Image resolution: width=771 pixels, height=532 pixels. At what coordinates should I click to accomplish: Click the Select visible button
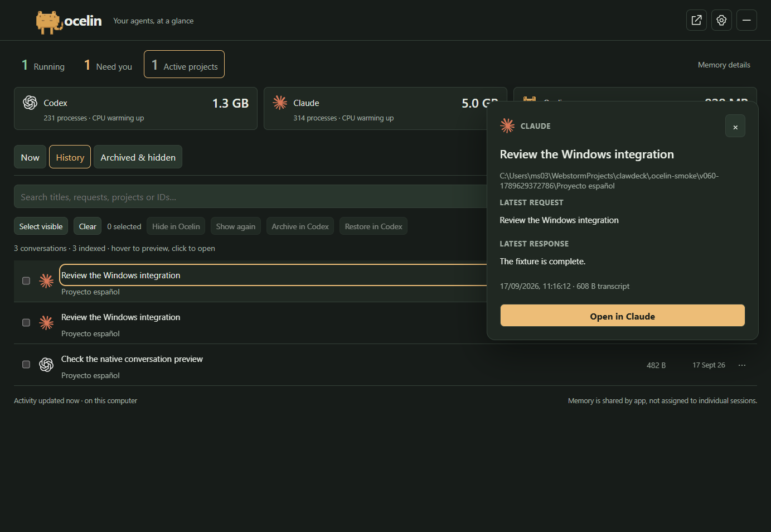(x=41, y=226)
